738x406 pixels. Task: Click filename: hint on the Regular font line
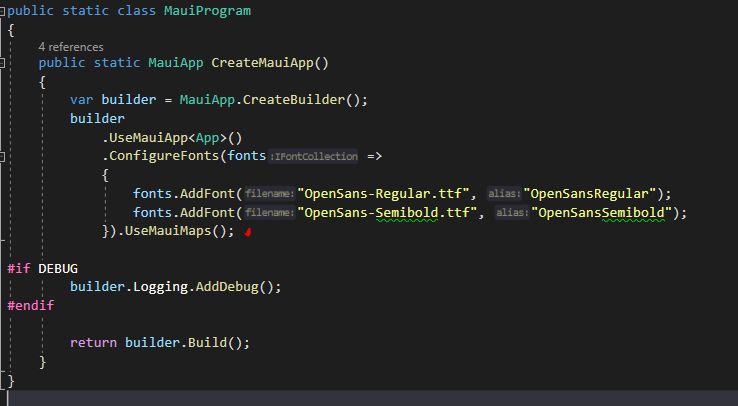coord(269,194)
